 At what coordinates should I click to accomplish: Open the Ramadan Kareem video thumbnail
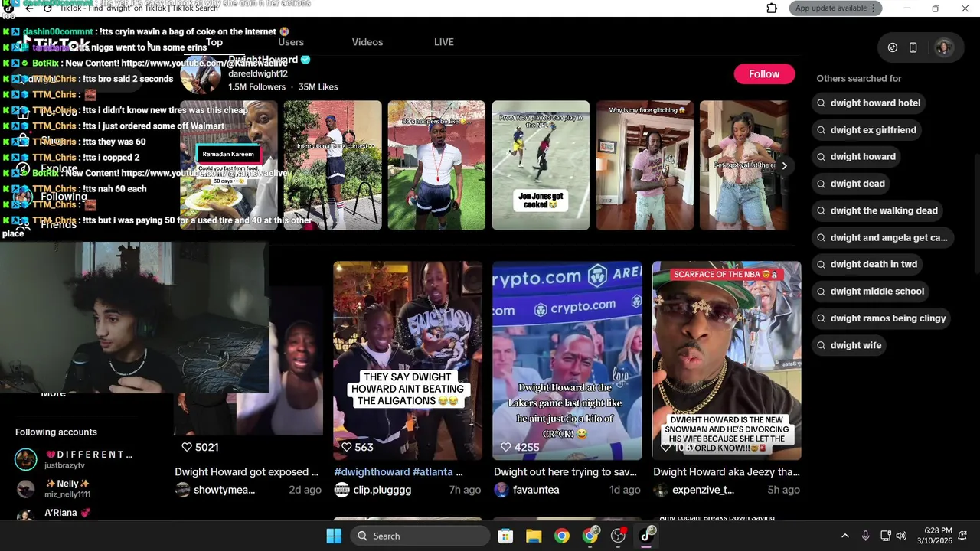click(x=229, y=165)
